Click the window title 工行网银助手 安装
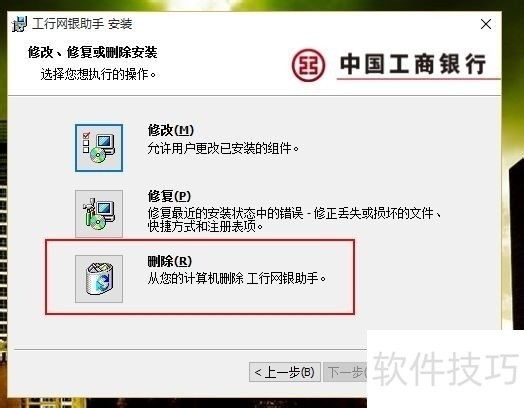Screen dimensions: 524x408 coord(82,24)
